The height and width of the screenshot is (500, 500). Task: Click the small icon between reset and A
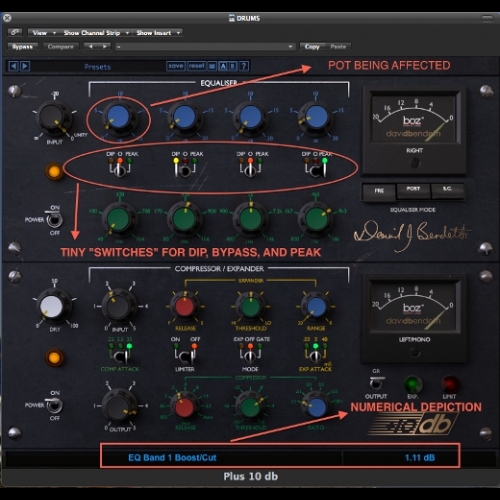coord(212,66)
